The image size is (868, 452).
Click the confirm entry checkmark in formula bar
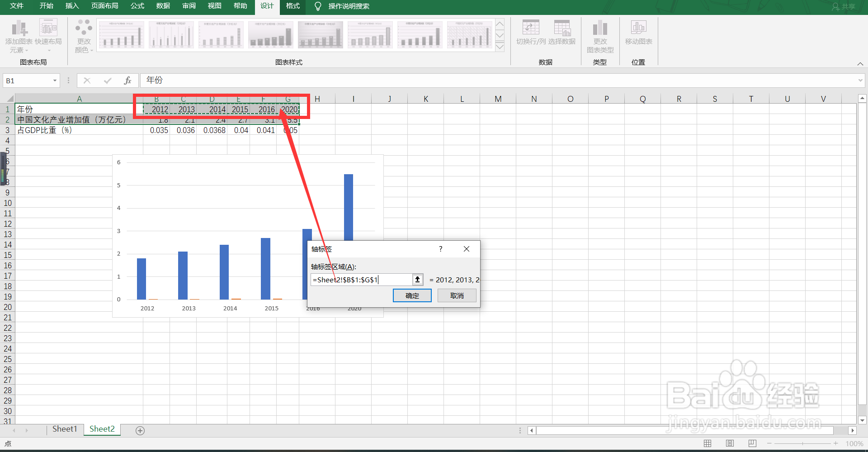[x=108, y=81]
